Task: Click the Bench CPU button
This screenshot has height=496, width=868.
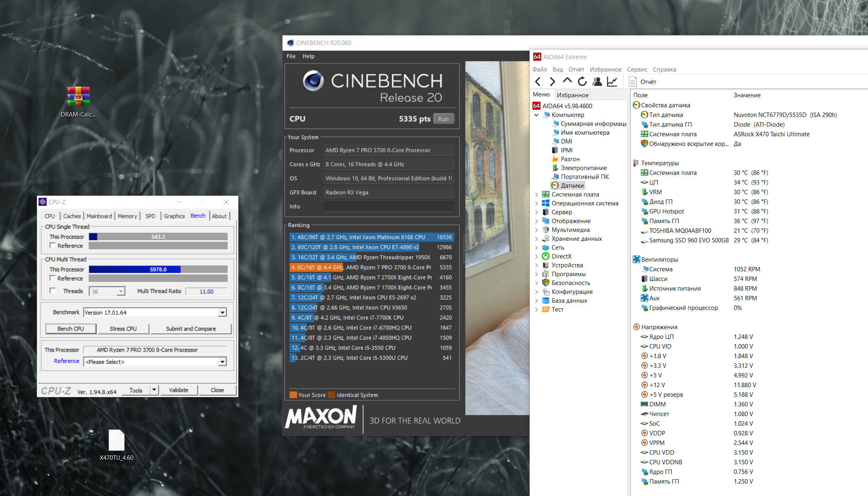Action: pyautogui.click(x=71, y=328)
